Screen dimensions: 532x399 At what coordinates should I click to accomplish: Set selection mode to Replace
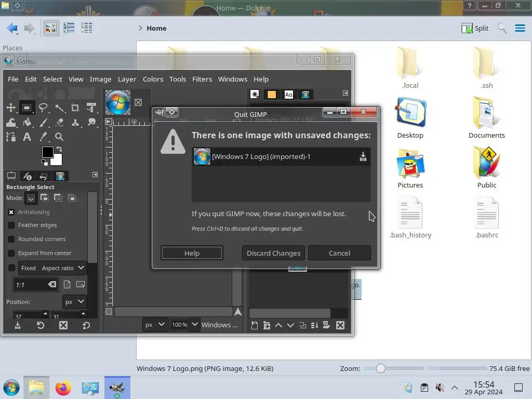(x=31, y=198)
